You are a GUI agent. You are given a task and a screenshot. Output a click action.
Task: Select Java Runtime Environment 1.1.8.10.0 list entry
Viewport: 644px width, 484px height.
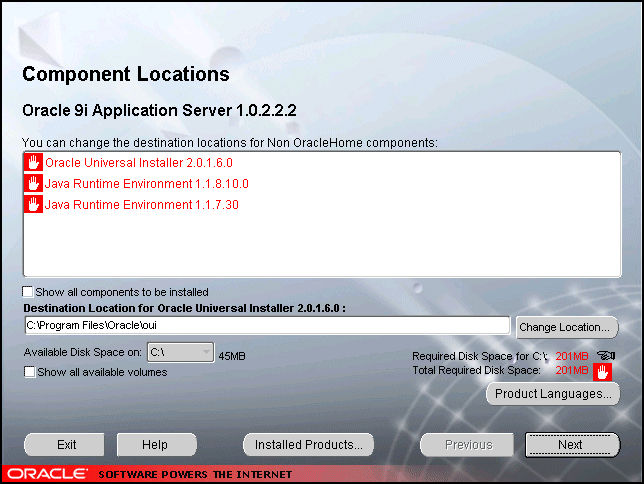click(x=147, y=184)
